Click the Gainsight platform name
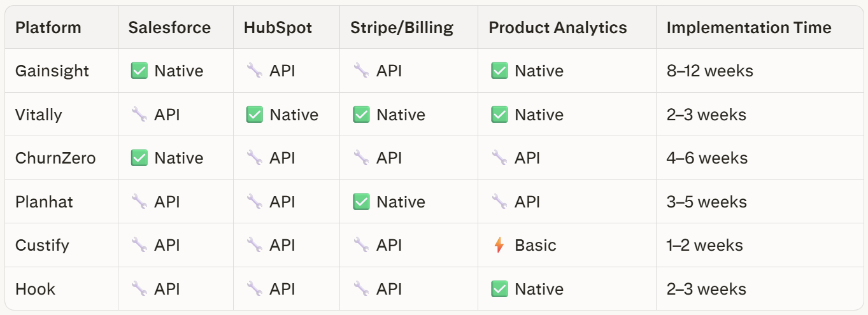868x315 pixels. click(x=52, y=71)
